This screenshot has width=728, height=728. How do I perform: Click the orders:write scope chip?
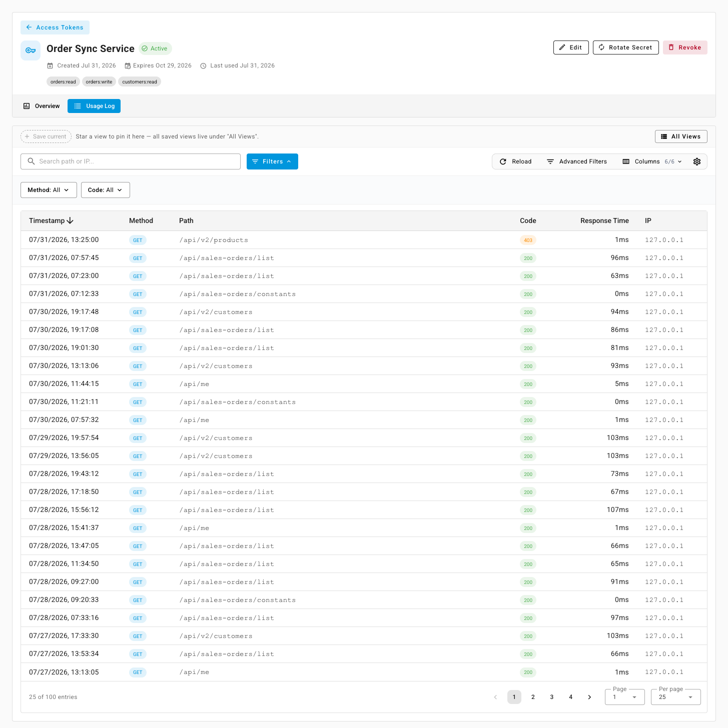(99, 81)
